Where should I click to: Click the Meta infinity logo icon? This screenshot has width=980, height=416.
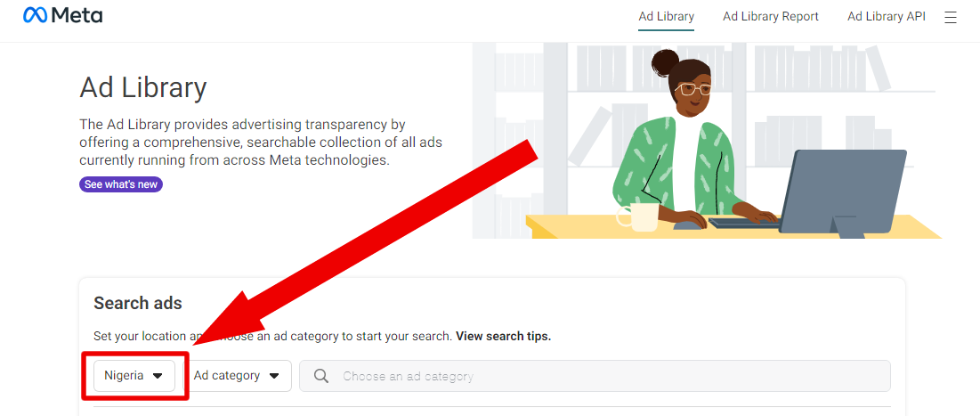(35, 15)
